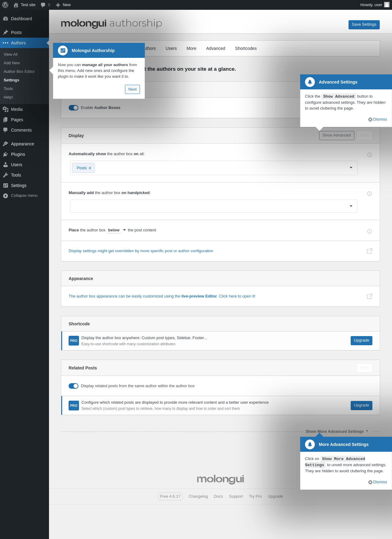Click the Media library icon

[6, 109]
